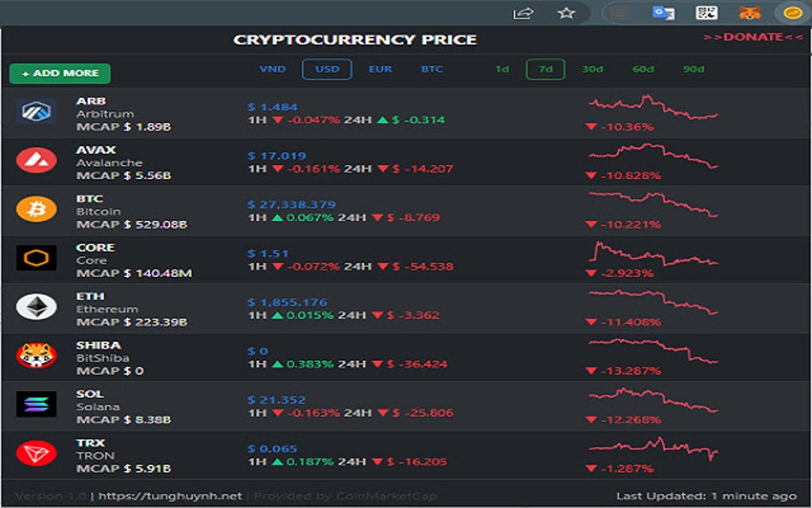Viewport: 812px width, 508px height.
Task: Open the MetaMask fox extension icon
Action: point(749,13)
